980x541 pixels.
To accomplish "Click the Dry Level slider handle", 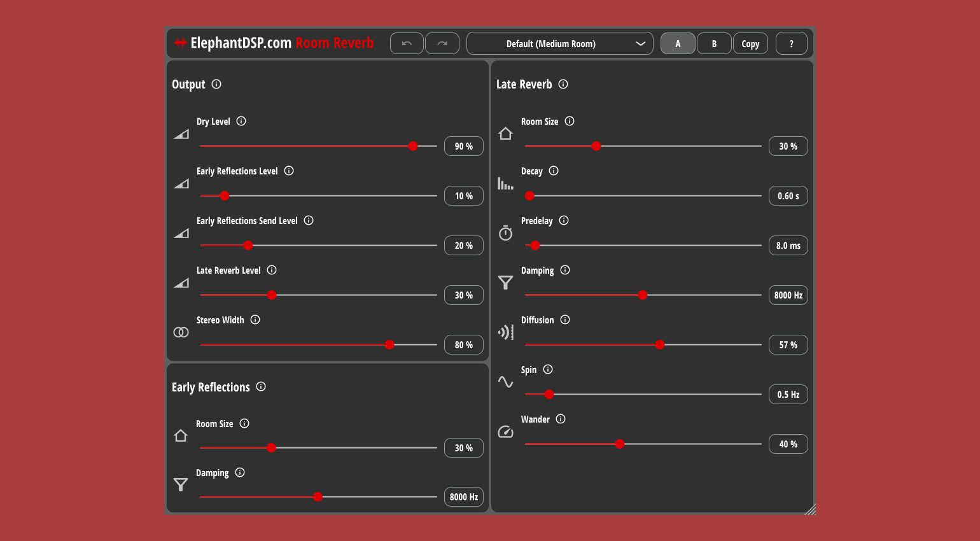I will point(413,146).
